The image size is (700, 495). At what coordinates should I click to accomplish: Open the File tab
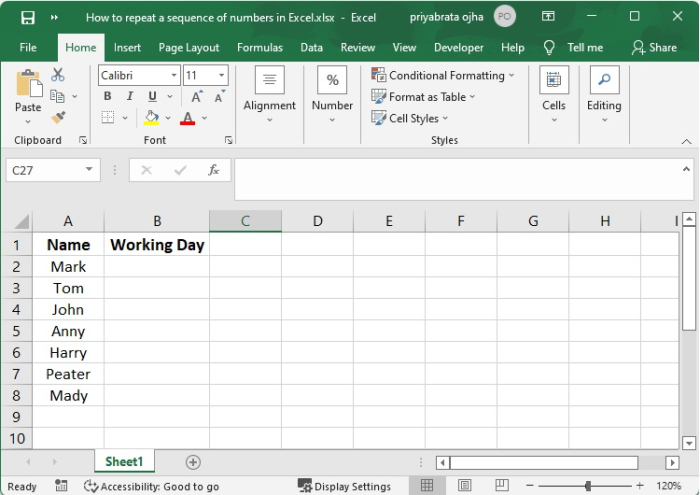point(28,47)
